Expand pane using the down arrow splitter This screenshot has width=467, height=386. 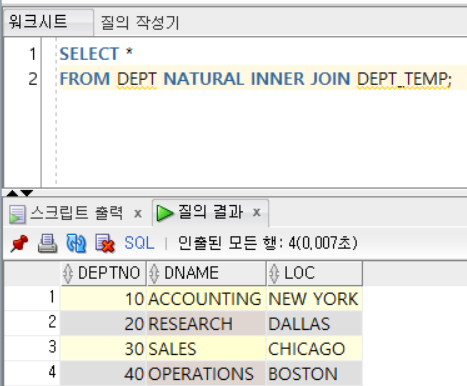pyautogui.click(x=27, y=193)
